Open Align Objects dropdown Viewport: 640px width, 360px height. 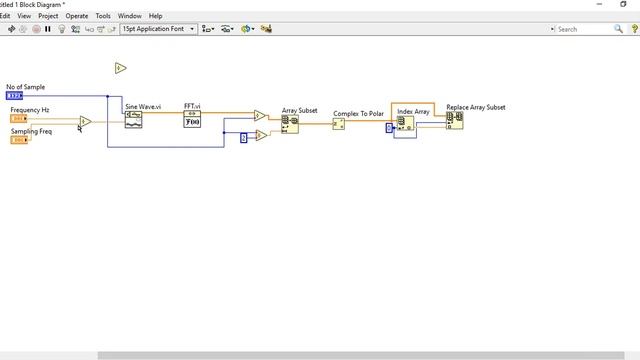click(x=208, y=29)
